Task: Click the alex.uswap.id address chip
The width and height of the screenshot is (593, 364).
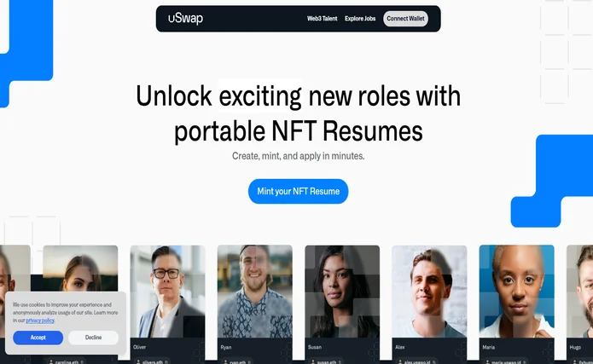Action: [x=417, y=361]
